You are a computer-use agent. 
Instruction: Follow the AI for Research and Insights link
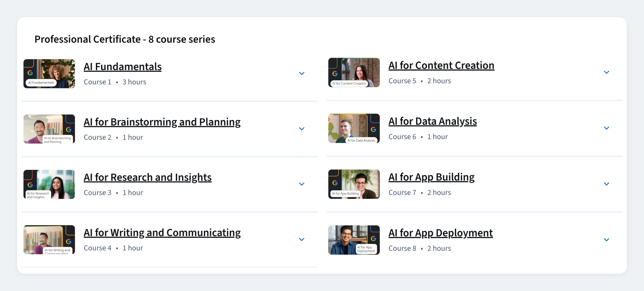[148, 177]
